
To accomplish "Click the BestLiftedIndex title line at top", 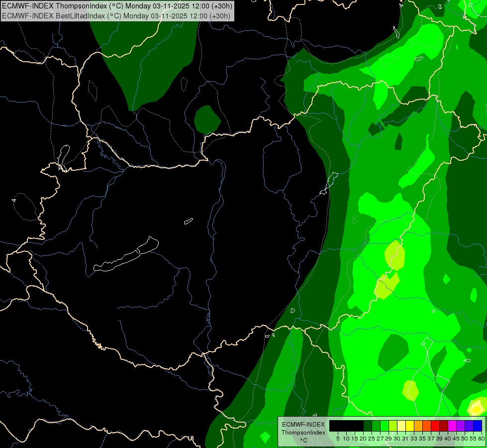I will [116, 16].
